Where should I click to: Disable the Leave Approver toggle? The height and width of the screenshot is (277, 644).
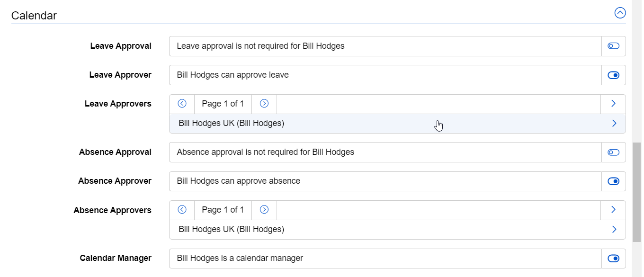click(614, 75)
